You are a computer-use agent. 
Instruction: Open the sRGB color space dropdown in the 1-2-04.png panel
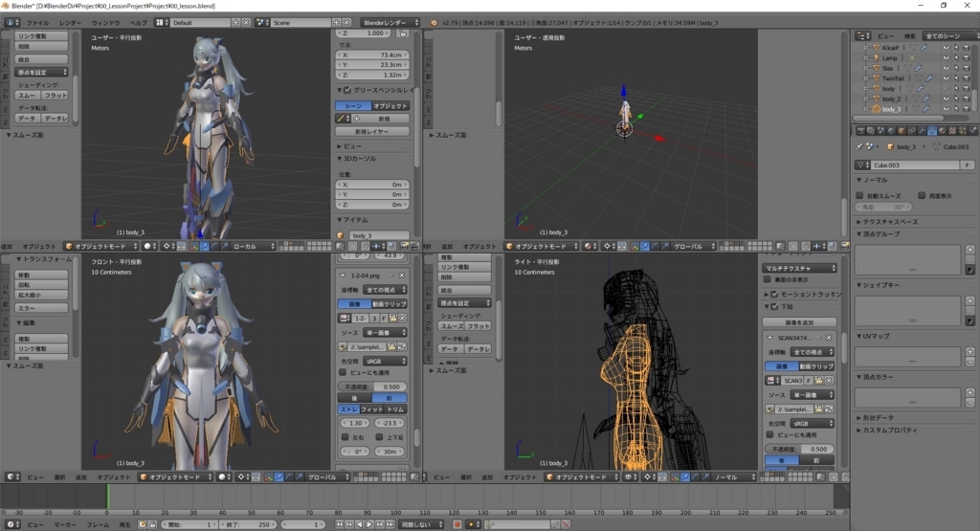click(385, 361)
